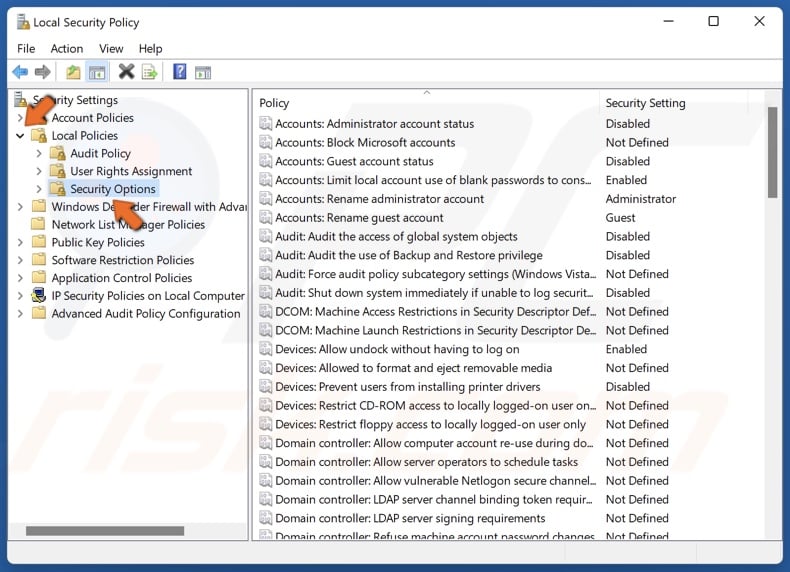
Task: Collapse the Local Policies node
Action: point(20,136)
